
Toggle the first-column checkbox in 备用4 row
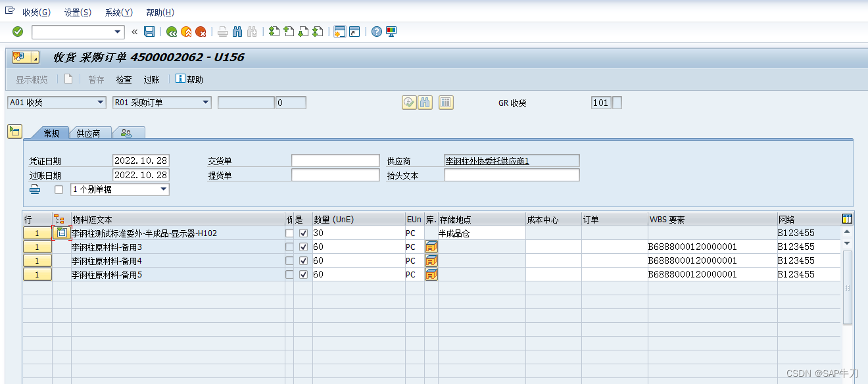tap(289, 260)
